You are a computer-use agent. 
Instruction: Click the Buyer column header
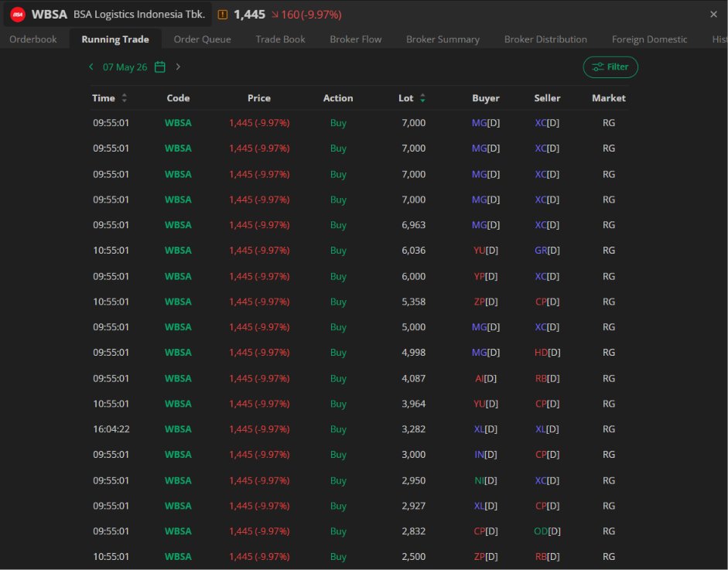pos(486,98)
